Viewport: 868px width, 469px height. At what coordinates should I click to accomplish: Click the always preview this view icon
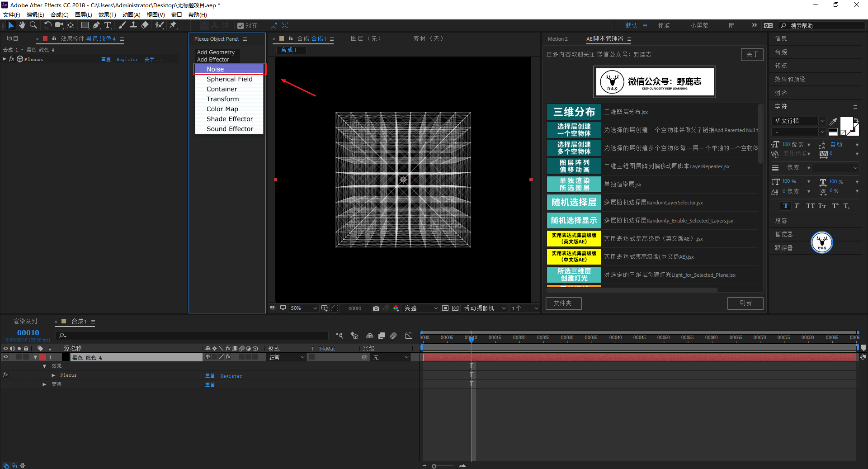pyautogui.click(x=273, y=308)
